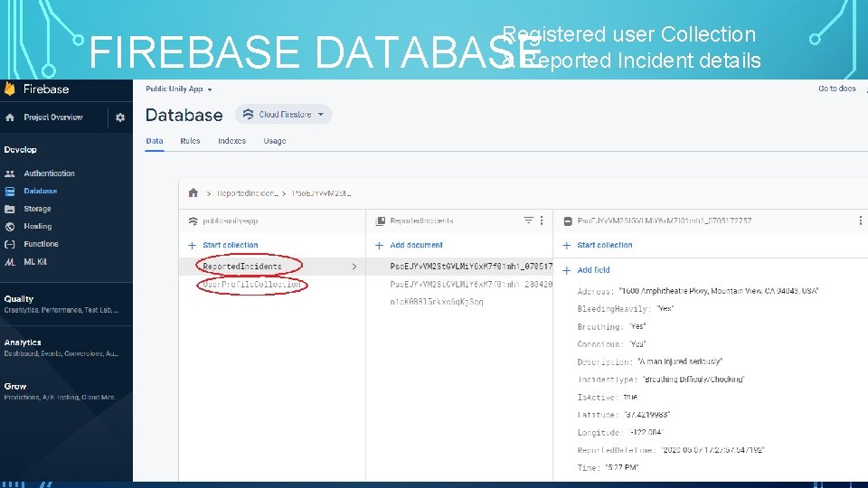Click plus icon beside Add field
The height and width of the screenshot is (488, 868).
pyautogui.click(x=566, y=270)
